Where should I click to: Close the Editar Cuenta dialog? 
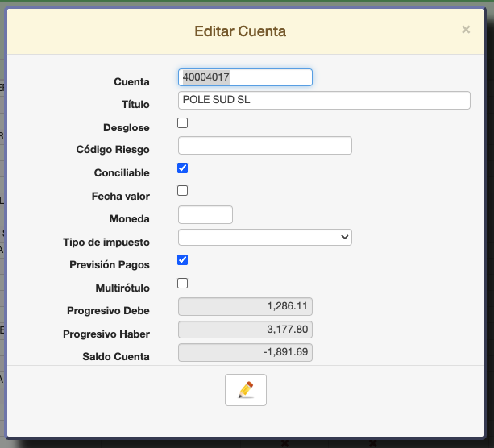point(466,30)
